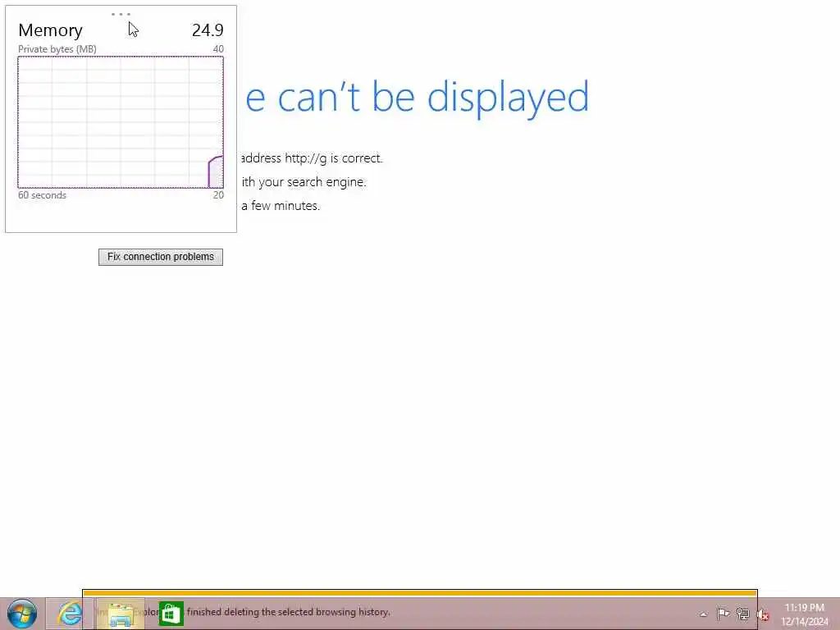
Task: Click the 60 seconds axis label
Action: (43, 195)
